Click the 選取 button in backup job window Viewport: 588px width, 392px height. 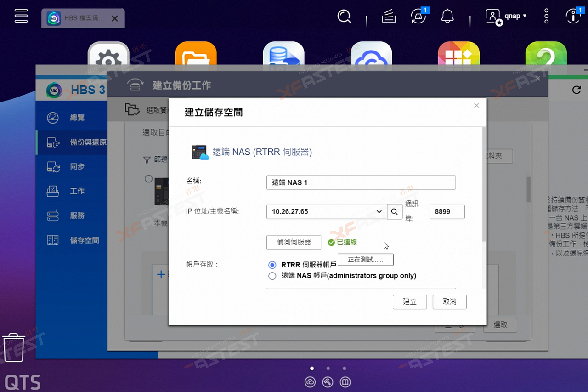click(x=500, y=325)
